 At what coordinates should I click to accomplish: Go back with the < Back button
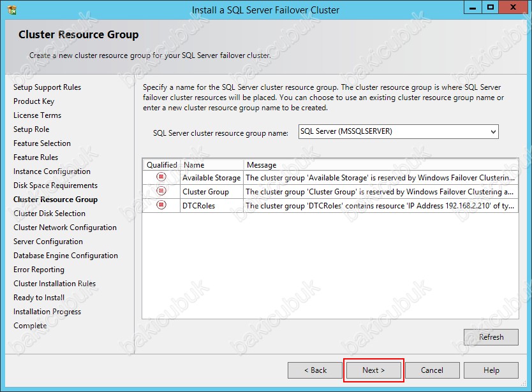tap(315, 370)
